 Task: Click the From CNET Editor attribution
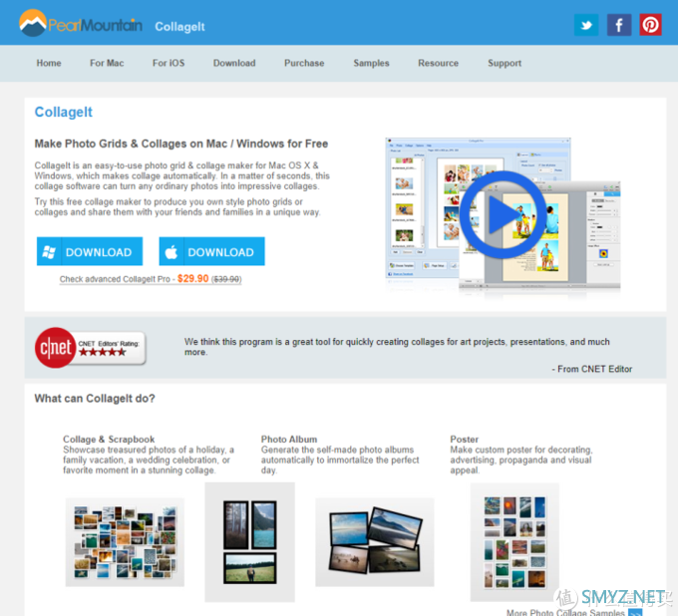[x=592, y=369]
